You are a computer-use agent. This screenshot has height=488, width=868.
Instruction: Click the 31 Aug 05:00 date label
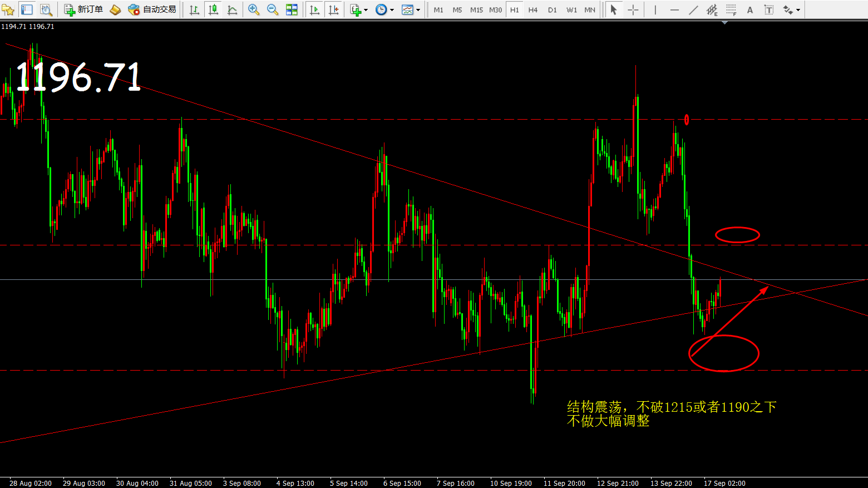pos(191,483)
